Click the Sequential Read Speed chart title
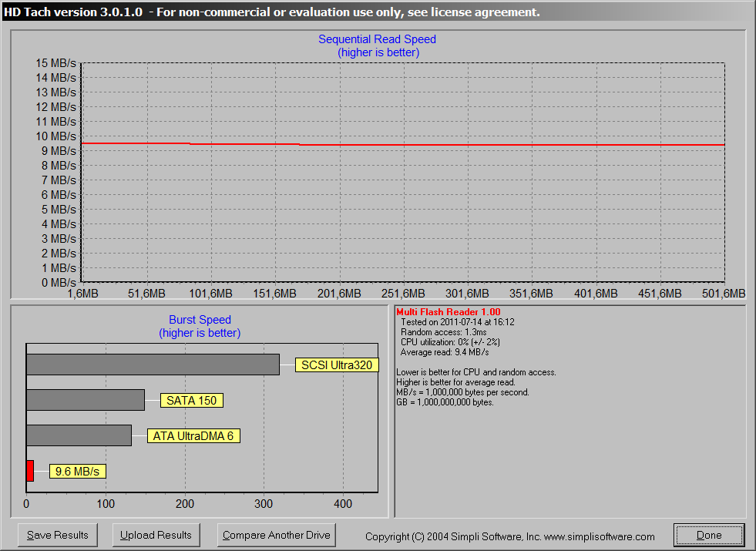756x551 pixels. (x=378, y=39)
